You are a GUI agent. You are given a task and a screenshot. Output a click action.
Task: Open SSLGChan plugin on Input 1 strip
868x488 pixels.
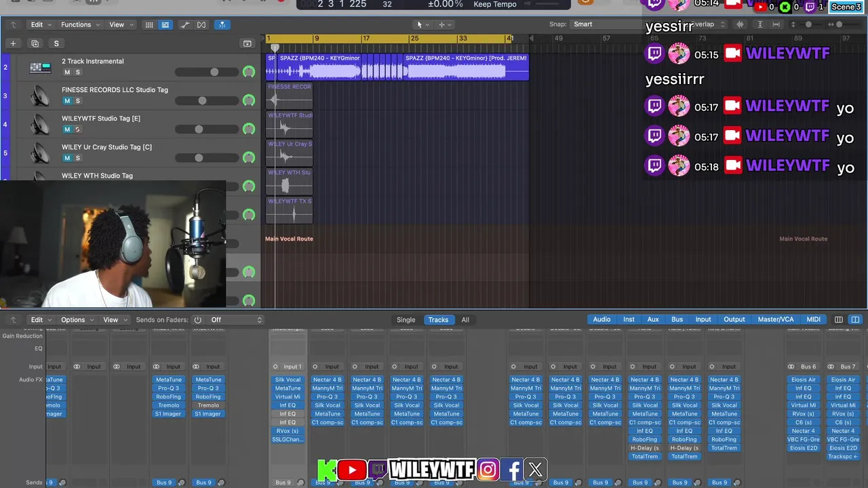tap(288, 440)
